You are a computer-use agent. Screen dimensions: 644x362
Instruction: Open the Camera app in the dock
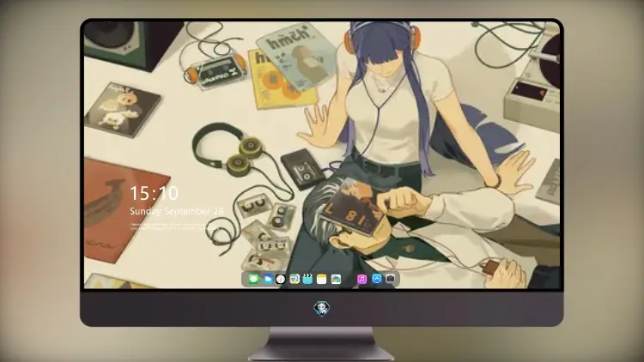point(391,279)
